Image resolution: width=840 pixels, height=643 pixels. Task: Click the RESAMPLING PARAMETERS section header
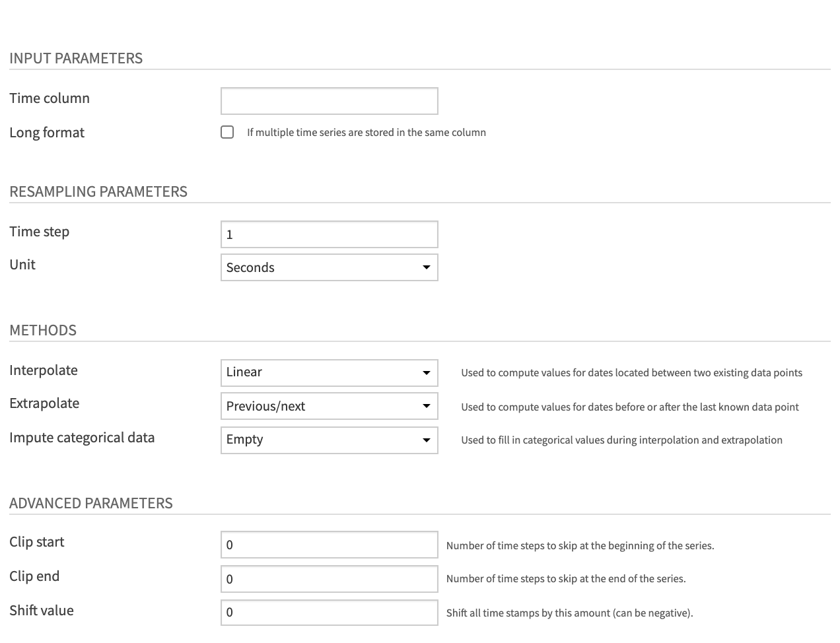[x=98, y=191]
